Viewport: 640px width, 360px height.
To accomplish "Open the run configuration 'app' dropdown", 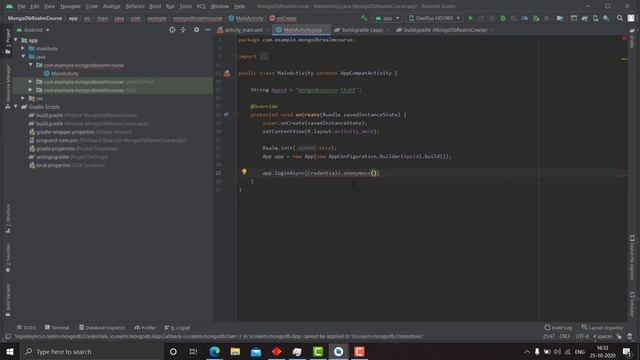I will (387, 18).
